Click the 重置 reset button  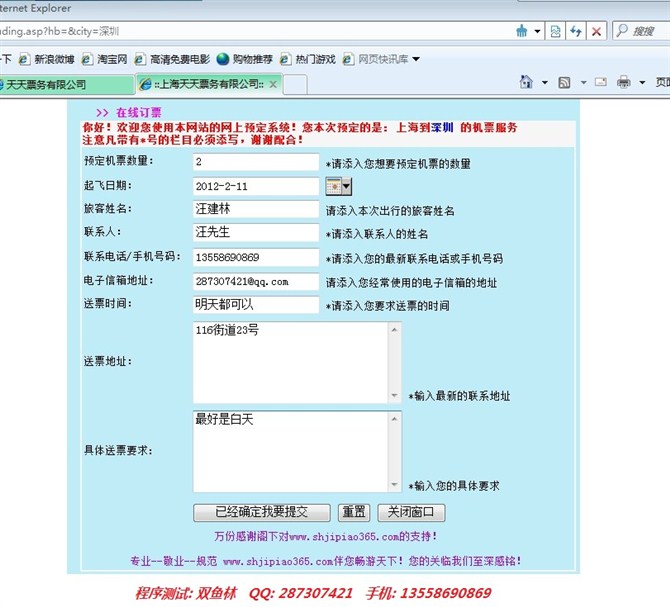pos(354,512)
